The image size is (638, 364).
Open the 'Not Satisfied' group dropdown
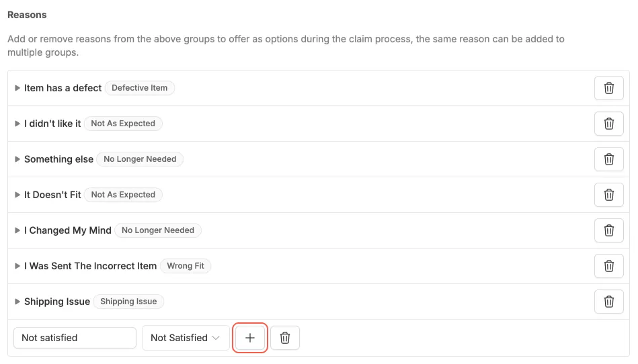[x=185, y=338]
